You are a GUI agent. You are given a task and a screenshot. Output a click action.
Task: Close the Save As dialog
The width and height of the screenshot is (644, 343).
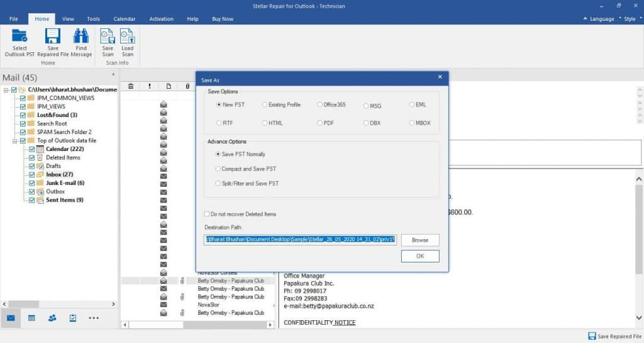pos(440,77)
